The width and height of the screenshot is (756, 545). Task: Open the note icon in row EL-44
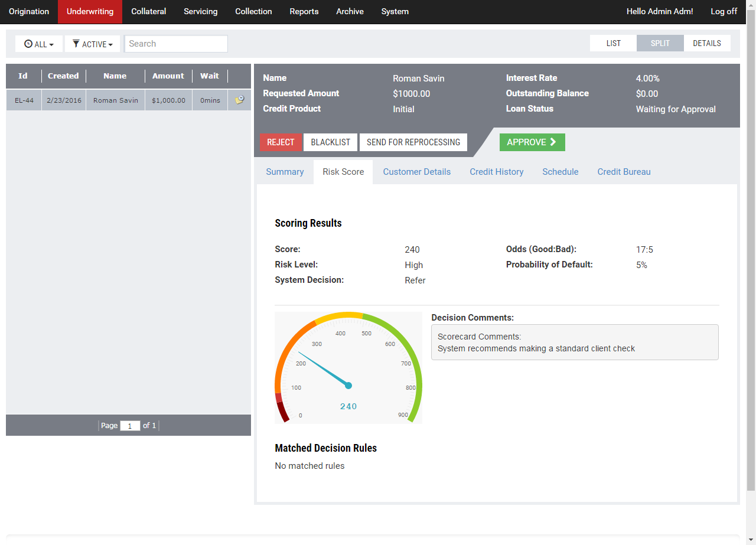pyautogui.click(x=239, y=100)
